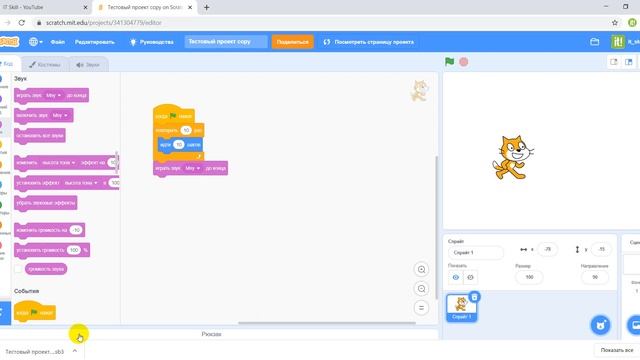Edit the sprite Размер field

(x=529, y=277)
